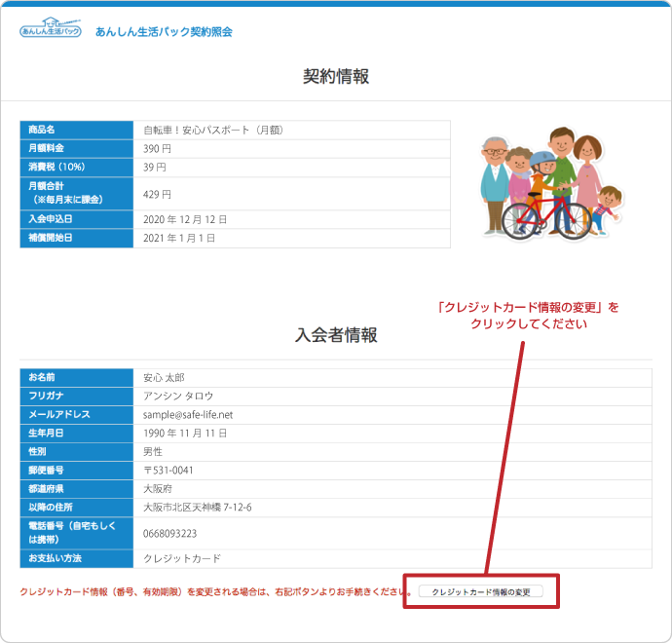
Task: Select the phone number 0668093223
Action: click(169, 534)
